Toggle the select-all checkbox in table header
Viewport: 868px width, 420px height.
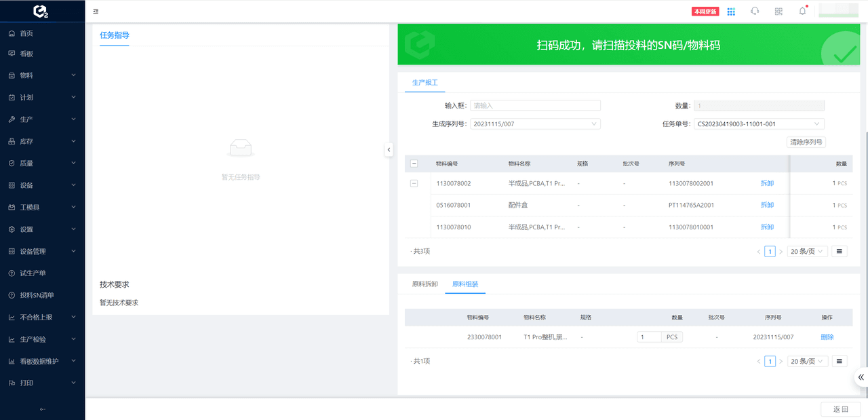coord(414,164)
